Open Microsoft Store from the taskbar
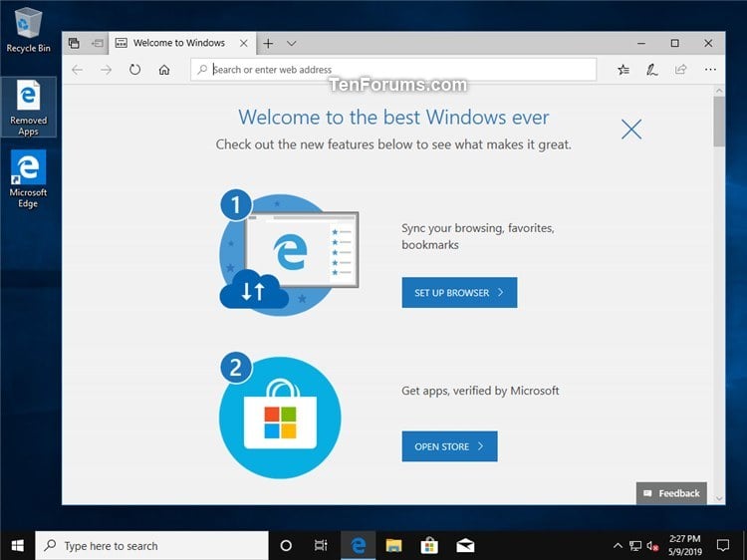 click(x=429, y=546)
